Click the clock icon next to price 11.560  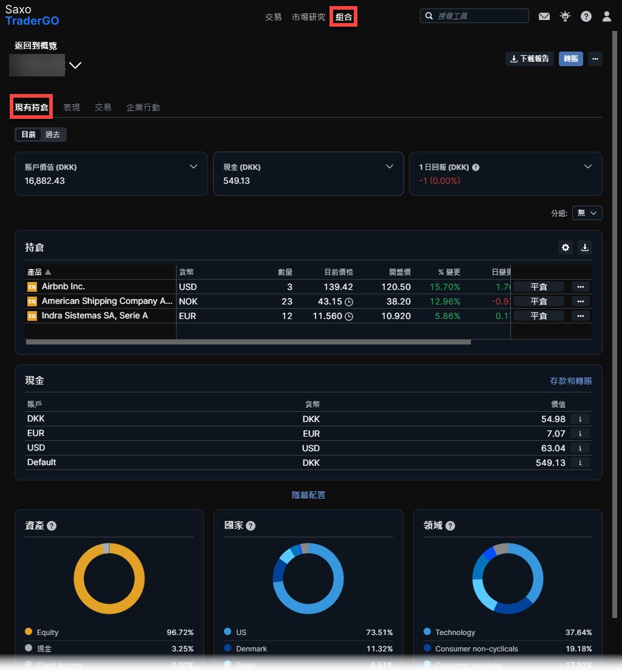coord(349,316)
